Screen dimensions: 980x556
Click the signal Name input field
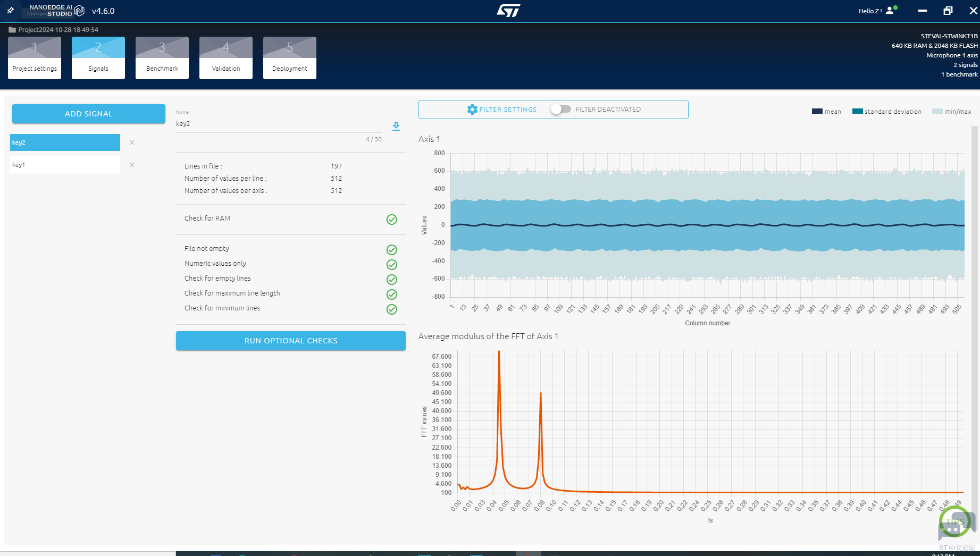pyautogui.click(x=279, y=124)
